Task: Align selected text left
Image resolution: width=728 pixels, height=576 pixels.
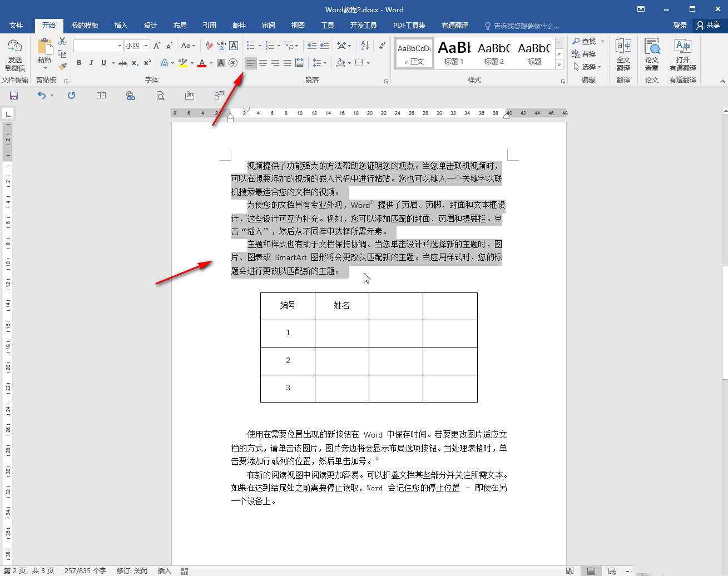Action: coord(251,63)
